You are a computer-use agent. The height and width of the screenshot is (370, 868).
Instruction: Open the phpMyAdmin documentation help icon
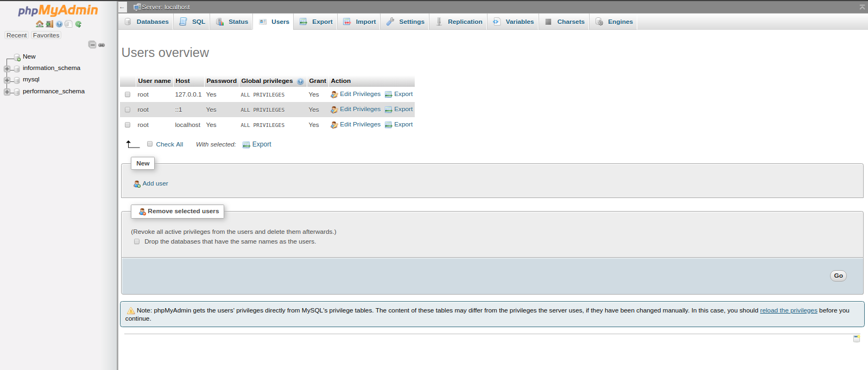pos(59,24)
